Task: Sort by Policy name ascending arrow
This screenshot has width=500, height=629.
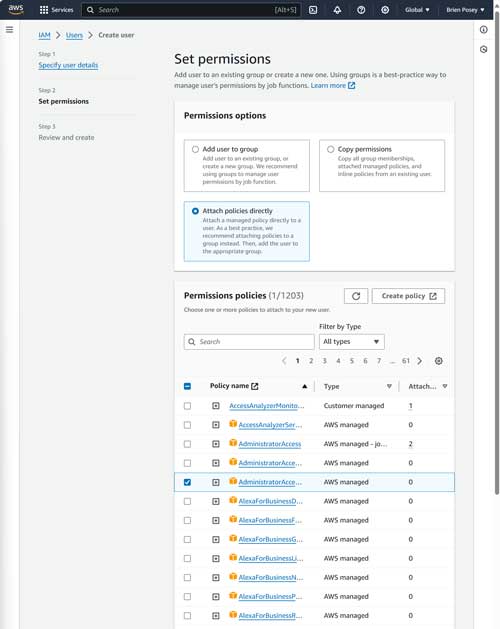Action: pos(305,386)
